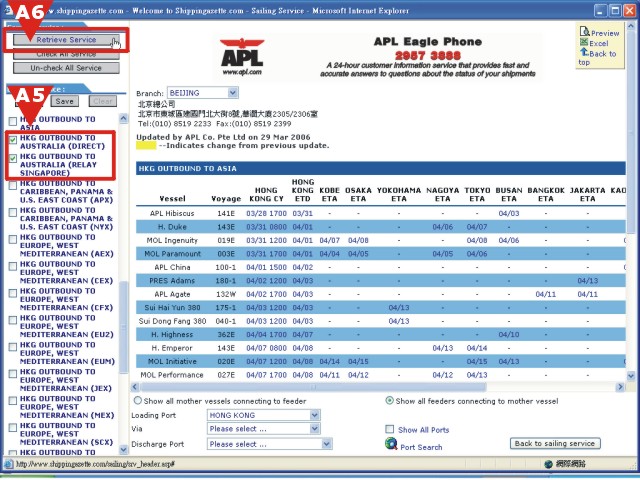Click MOL Ingenuity vessel name
The width and height of the screenshot is (640, 480).
tap(172, 240)
